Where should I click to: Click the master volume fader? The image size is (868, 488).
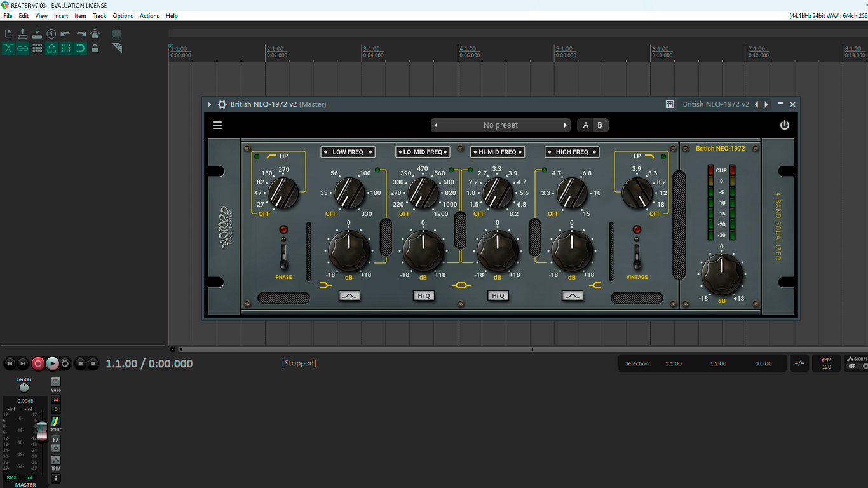coord(42,431)
